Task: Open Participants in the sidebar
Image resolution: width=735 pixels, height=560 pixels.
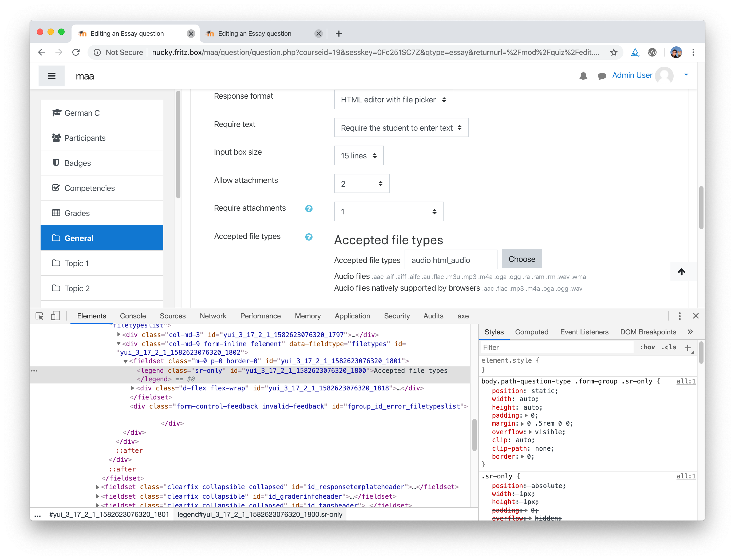Action: click(x=102, y=138)
